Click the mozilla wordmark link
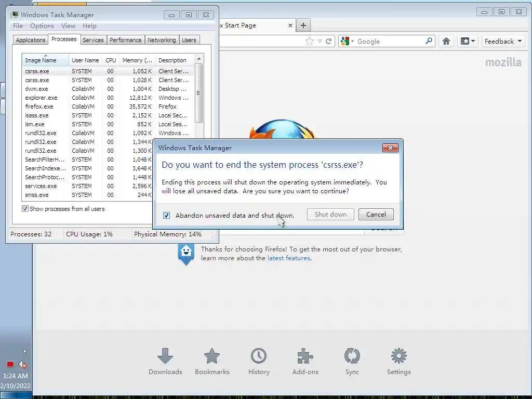Viewport: 532px width, 399px height. click(503, 62)
